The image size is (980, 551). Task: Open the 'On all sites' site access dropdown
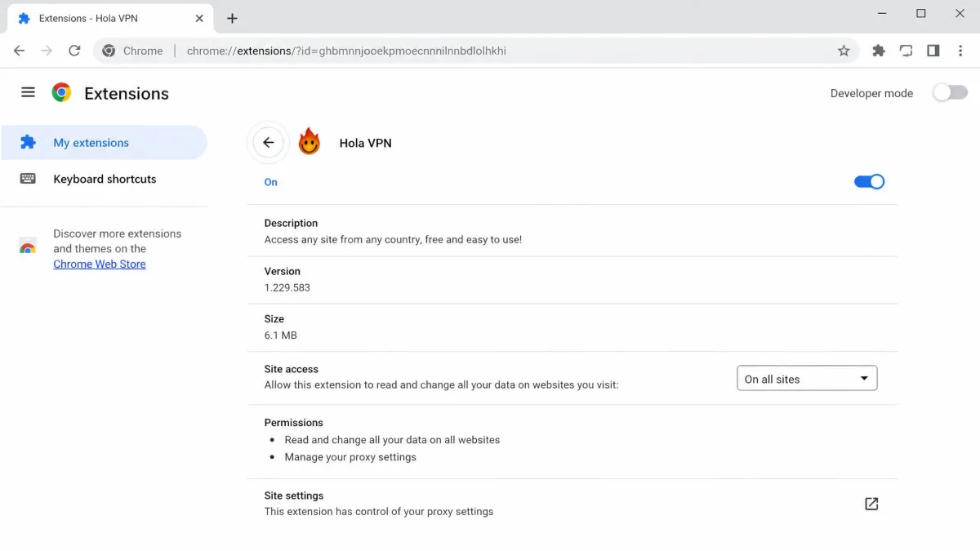click(807, 379)
